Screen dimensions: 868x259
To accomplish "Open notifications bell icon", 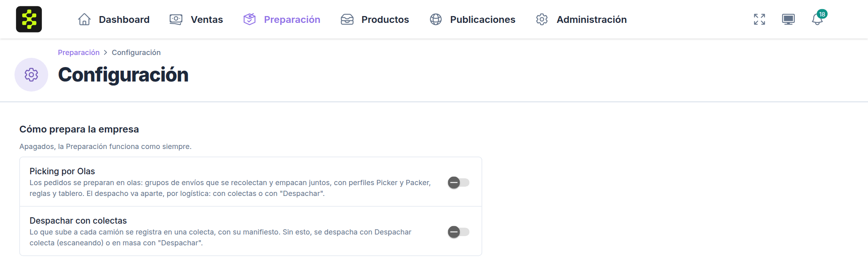I will click(817, 20).
